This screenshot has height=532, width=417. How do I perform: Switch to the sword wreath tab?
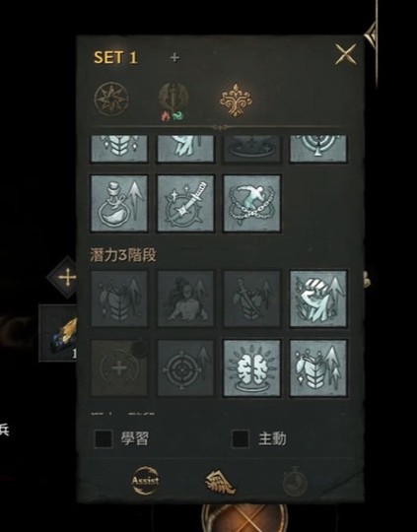pos(174,100)
